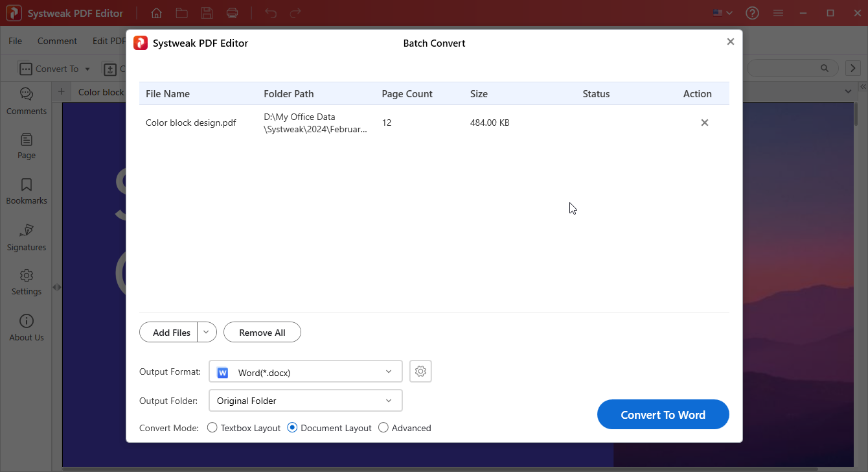Close the Batch Convert dialog
Image resolution: width=868 pixels, height=472 pixels.
click(730, 41)
